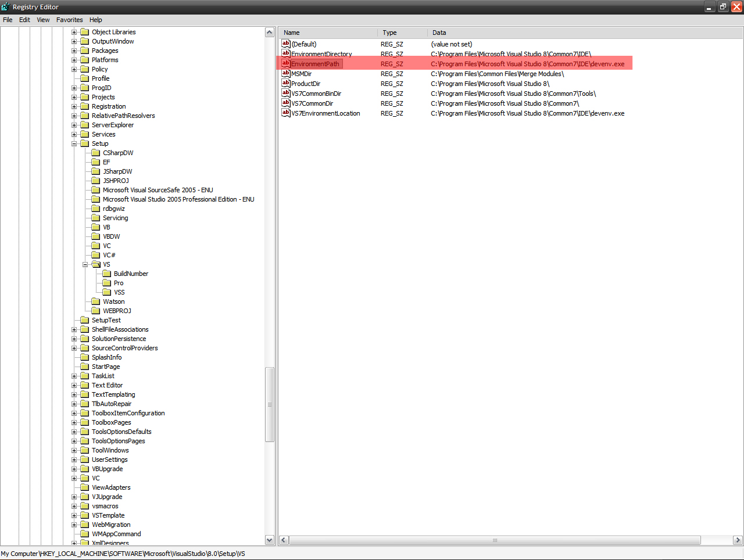Click the Services folder icon
The image size is (744, 560).
point(85,134)
